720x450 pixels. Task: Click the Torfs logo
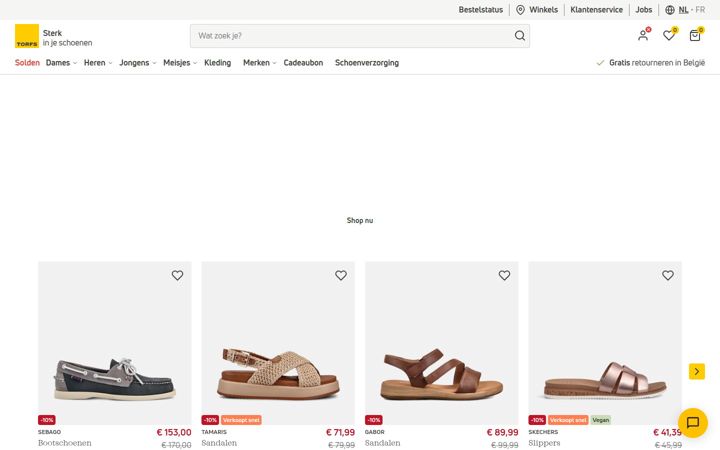[27, 36]
